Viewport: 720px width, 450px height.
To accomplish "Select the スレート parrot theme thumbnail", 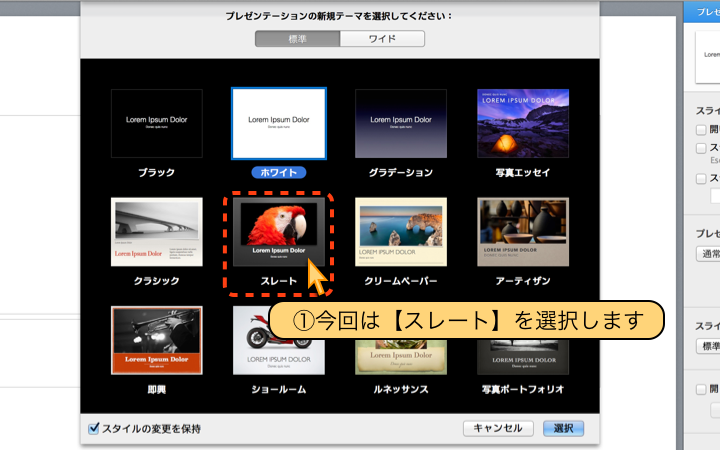I will tap(279, 232).
